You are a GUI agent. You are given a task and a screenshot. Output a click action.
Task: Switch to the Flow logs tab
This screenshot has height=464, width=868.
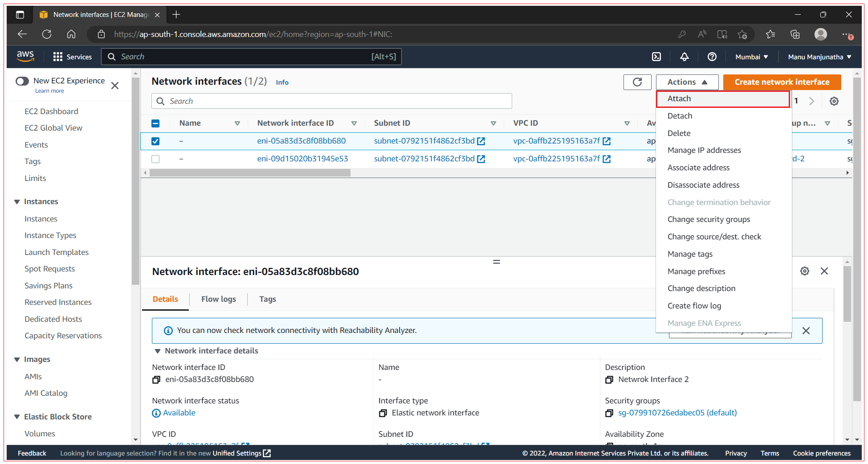[x=218, y=299]
